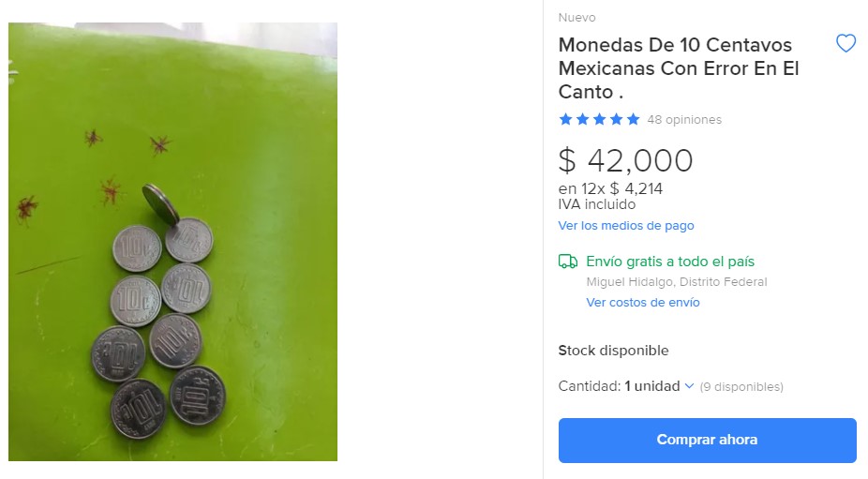The image size is (868, 479).
Task: Click the product title Monedas De 10 Centavos
Action: [x=678, y=68]
